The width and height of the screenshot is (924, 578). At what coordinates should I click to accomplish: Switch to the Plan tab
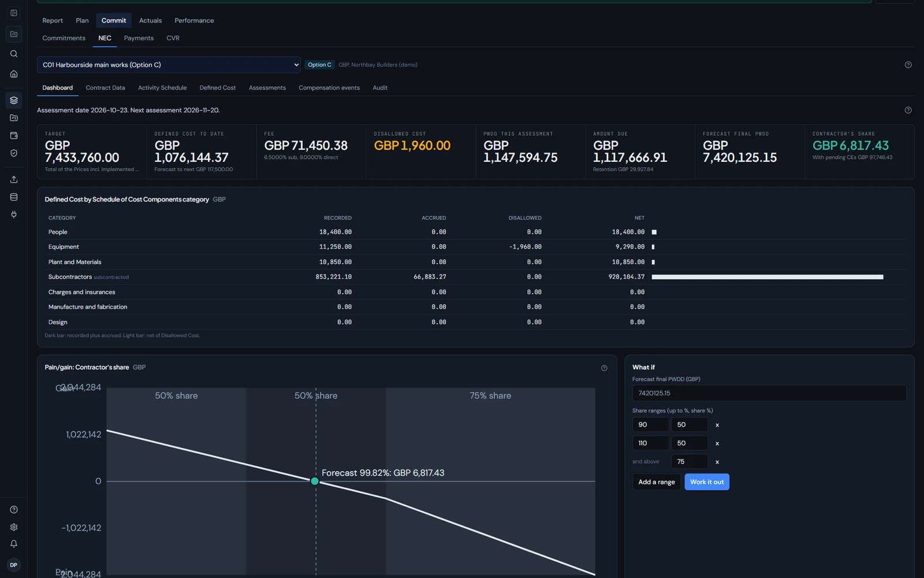(x=82, y=20)
